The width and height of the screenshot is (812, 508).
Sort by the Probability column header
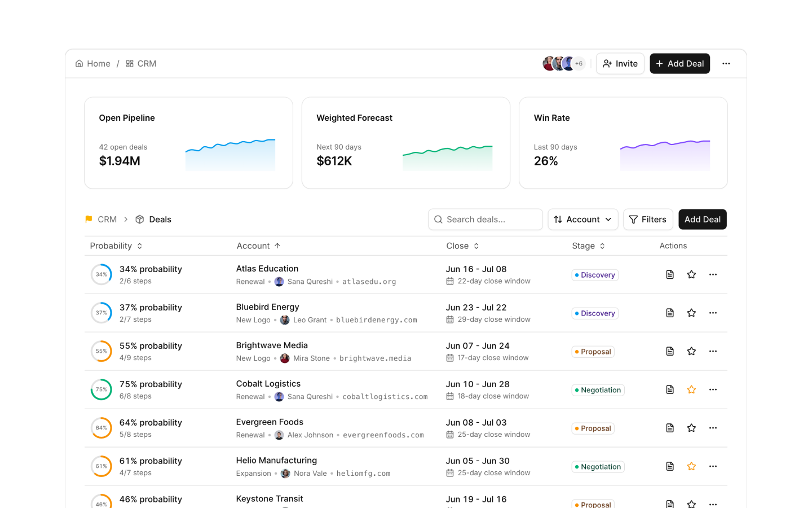(116, 246)
